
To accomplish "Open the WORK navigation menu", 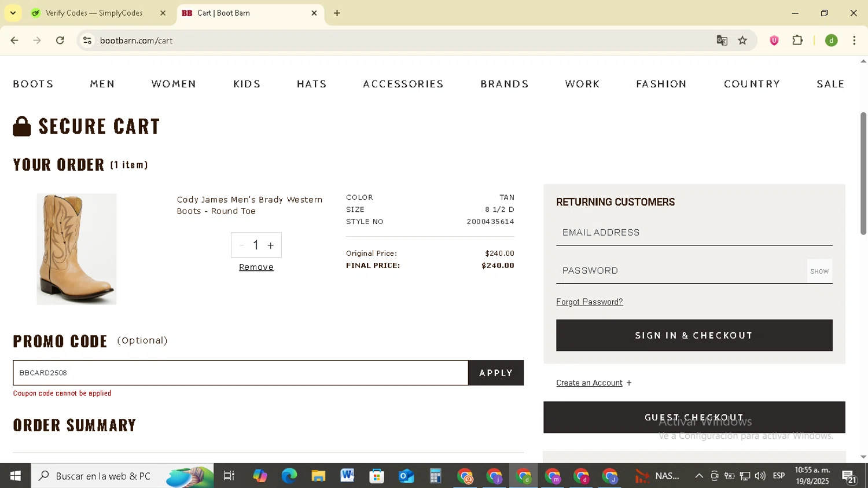I will pyautogui.click(x=583, y=84).
